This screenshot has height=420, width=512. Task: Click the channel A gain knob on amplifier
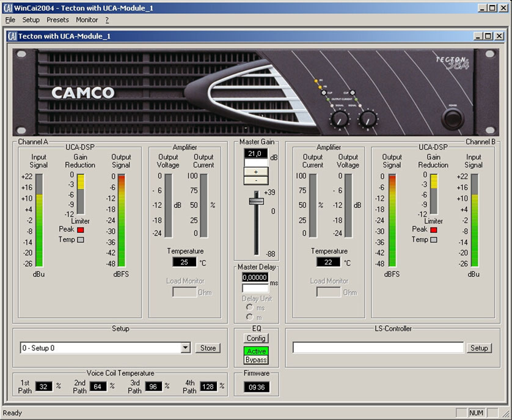340,119
